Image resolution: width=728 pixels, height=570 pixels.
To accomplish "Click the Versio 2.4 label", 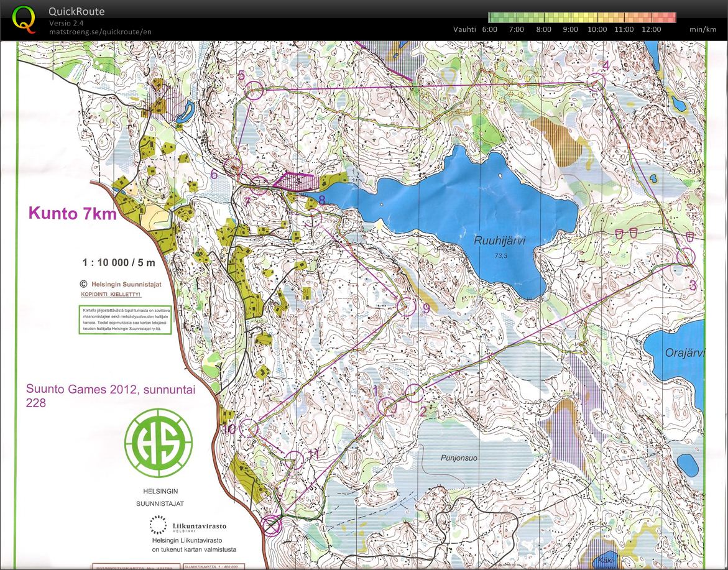I will click(x=64, y=22).
